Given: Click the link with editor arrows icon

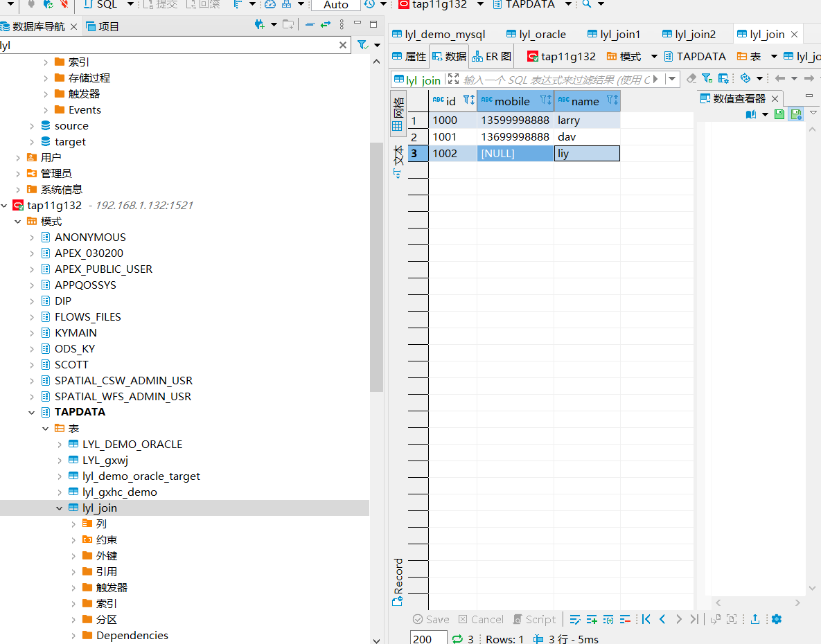Looking at the screenshot, I should click(x=325, y=26).
